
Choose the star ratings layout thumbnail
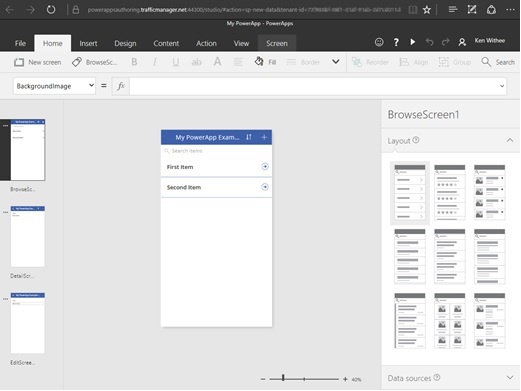tap(450, 192)
